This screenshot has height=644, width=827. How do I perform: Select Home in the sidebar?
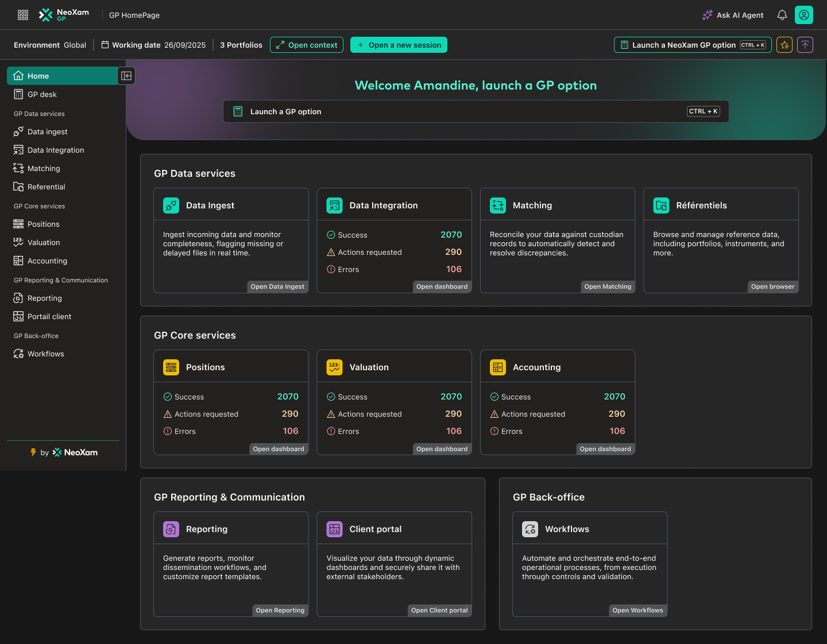[x=63, y=76]
